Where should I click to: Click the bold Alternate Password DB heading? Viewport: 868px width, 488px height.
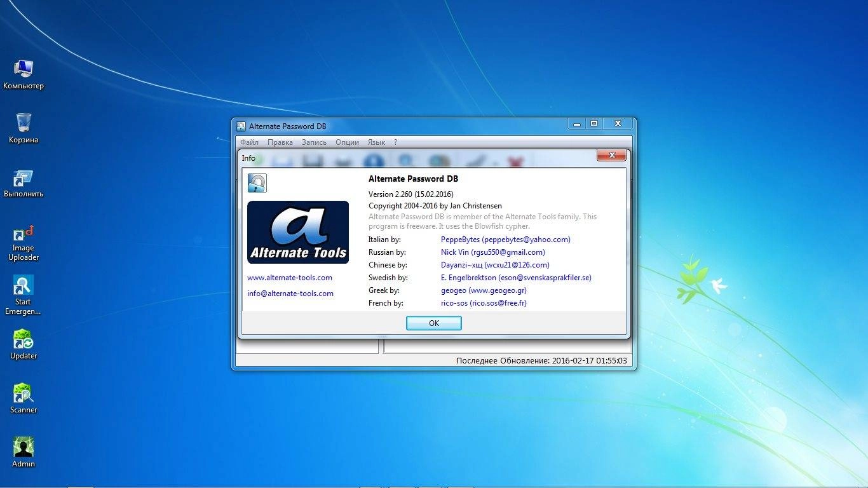coord(413,179)
